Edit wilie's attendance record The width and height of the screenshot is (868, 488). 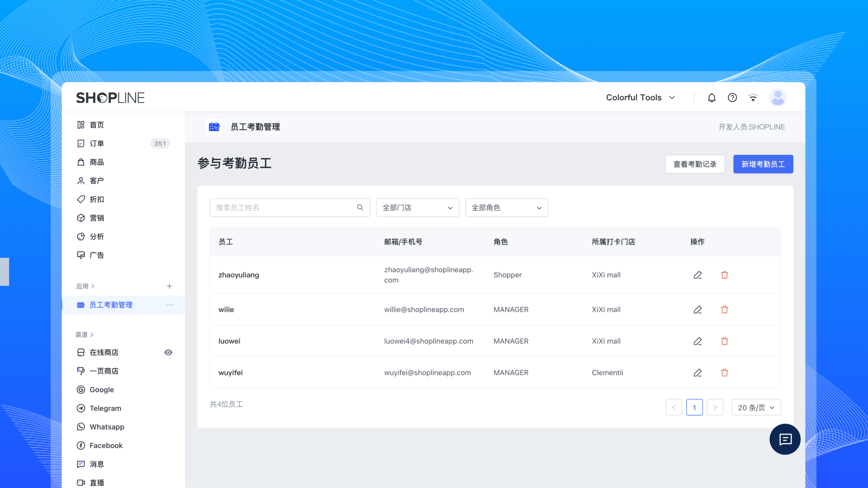pos(698,310)
